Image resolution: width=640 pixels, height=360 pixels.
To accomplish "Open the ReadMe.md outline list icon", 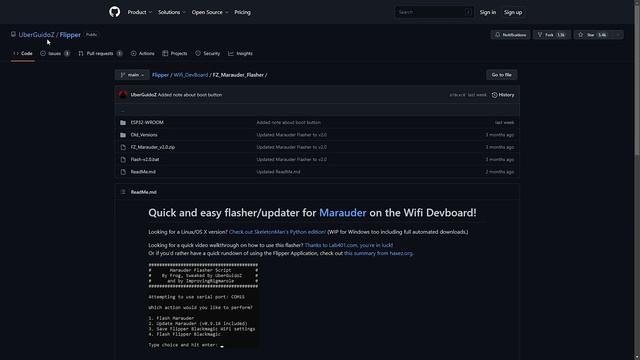I will click(x=123, y=192).
